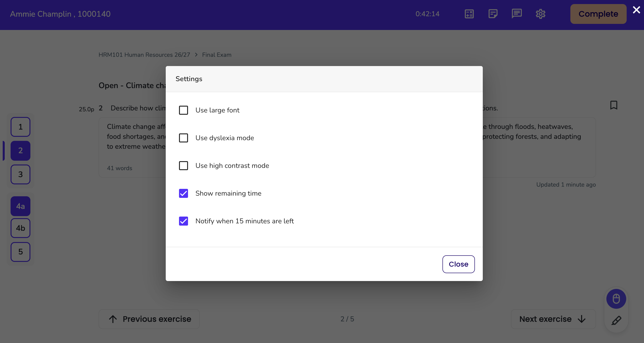This screenshot has height=343, width=644.
Task: Close the exam with the X icon
Action: (636, 10)
